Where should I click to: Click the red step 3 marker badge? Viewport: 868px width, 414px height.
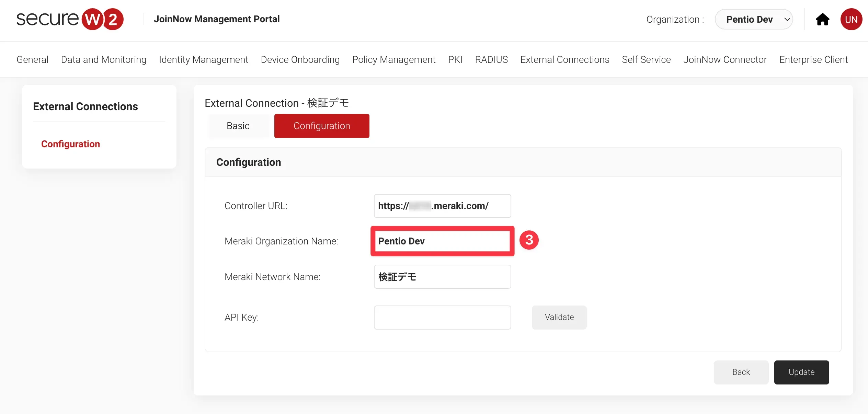529,240
